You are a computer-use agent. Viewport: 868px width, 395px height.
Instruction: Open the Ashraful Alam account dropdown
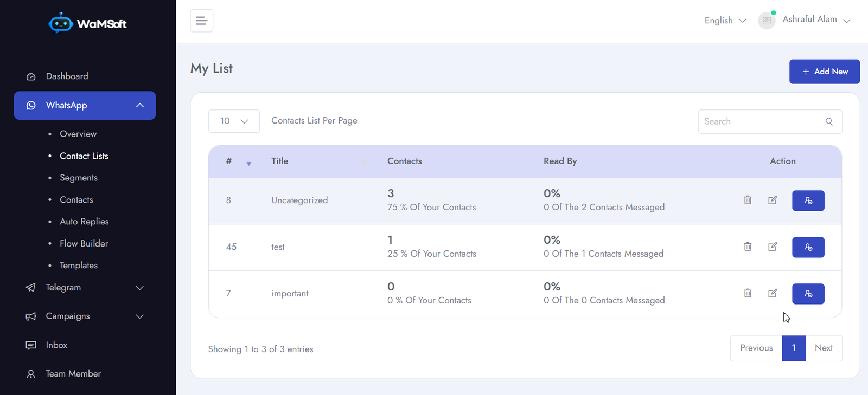point(816,20)
